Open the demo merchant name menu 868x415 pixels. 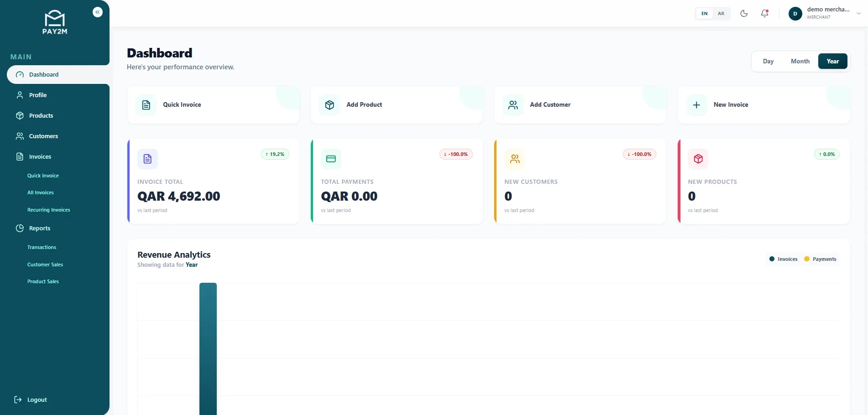(x=828, y=9)
